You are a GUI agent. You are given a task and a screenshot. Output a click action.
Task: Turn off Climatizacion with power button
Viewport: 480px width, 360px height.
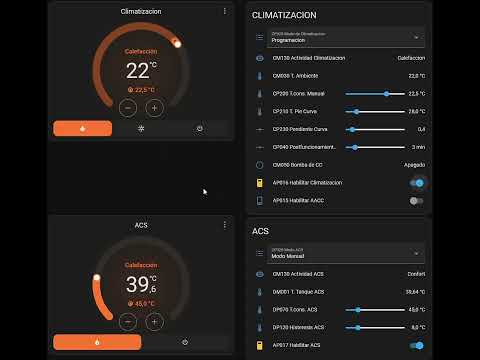[200, 129]
